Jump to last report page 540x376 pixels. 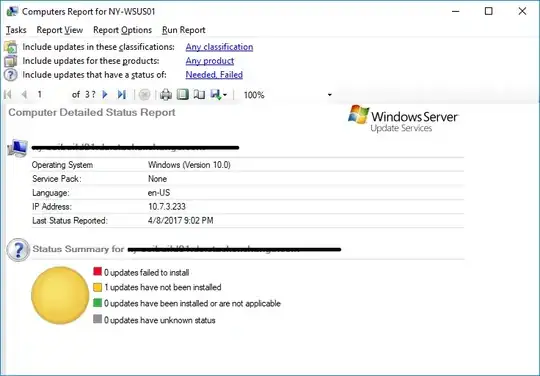pos(121,94)
